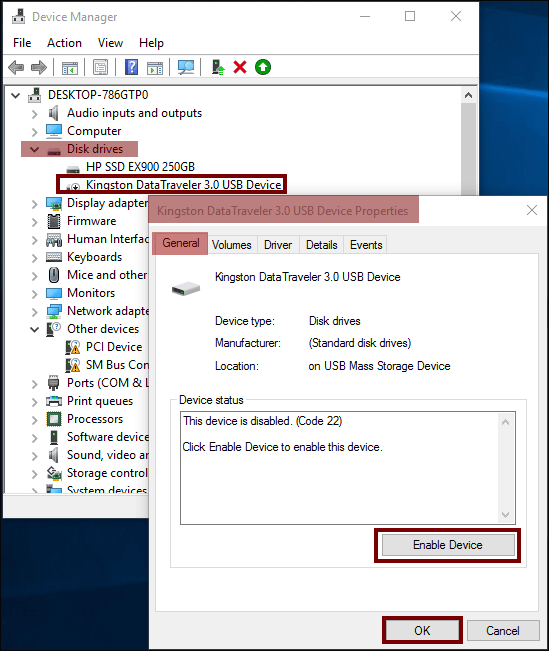The height and width of the screenshot is (651, 549).
Task: Click the green Enable device arrow icon
Action: [x=263, y=67]
